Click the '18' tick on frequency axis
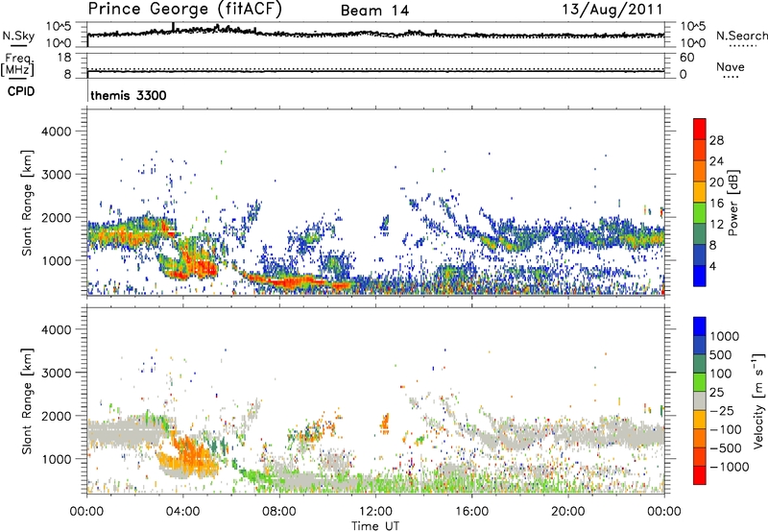Viewport: 768px width, 532px height. tap(64, 58)
